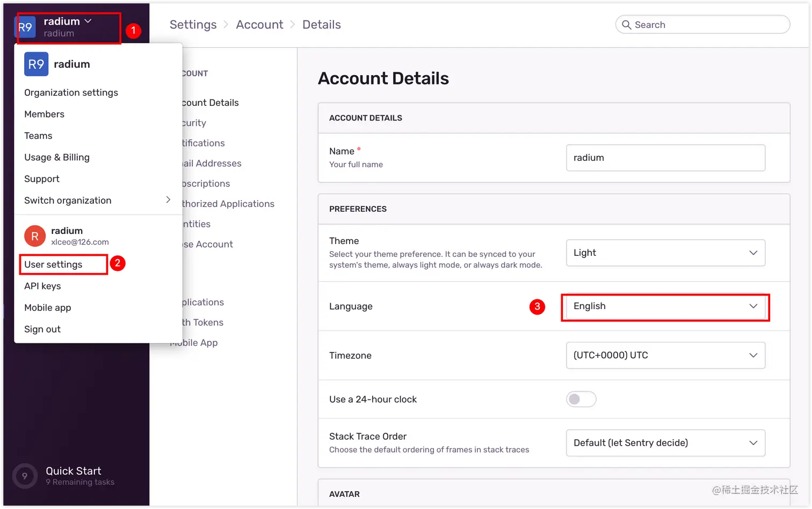Open Close Account in the sidebar
The width and height of the screenshot is (812, 509).
tap(207, 244)
